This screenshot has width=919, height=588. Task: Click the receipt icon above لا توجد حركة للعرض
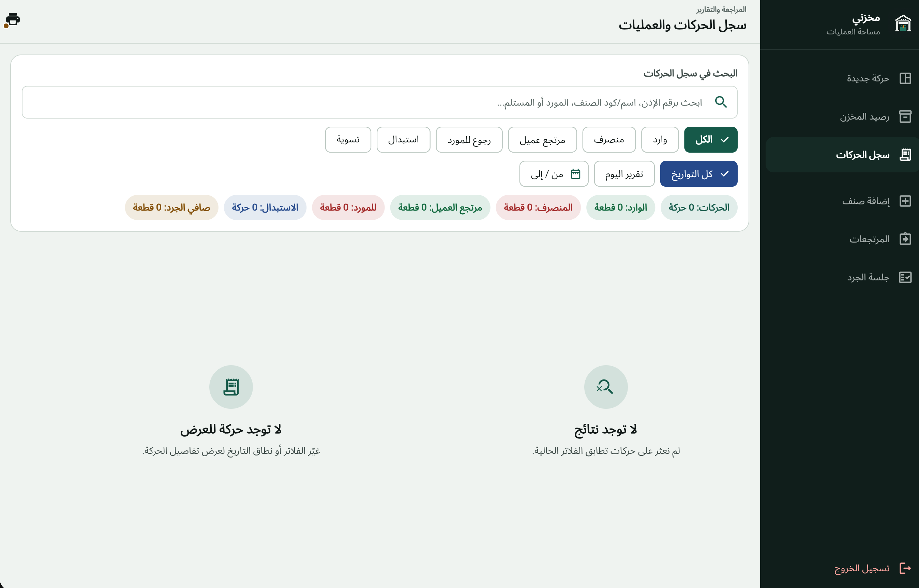231,387
